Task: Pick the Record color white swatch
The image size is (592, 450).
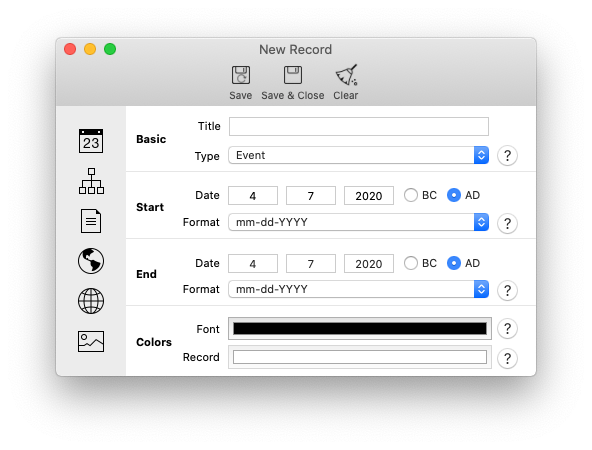Action: pos(360,357)
